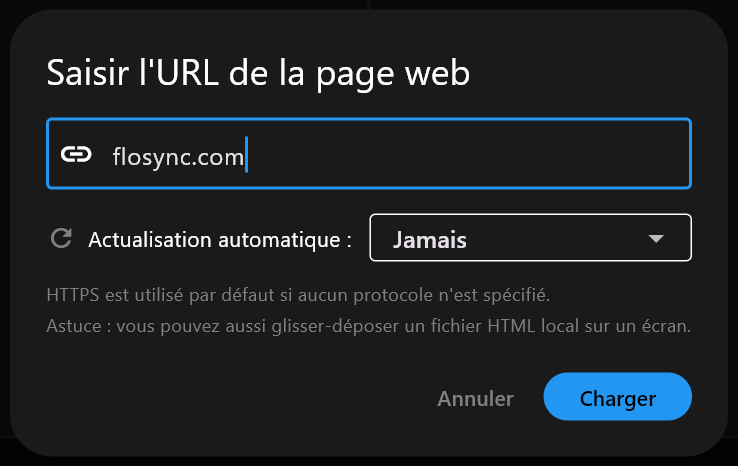
Task: Click the link icon in URL field
Action: [x=76, y=154]
